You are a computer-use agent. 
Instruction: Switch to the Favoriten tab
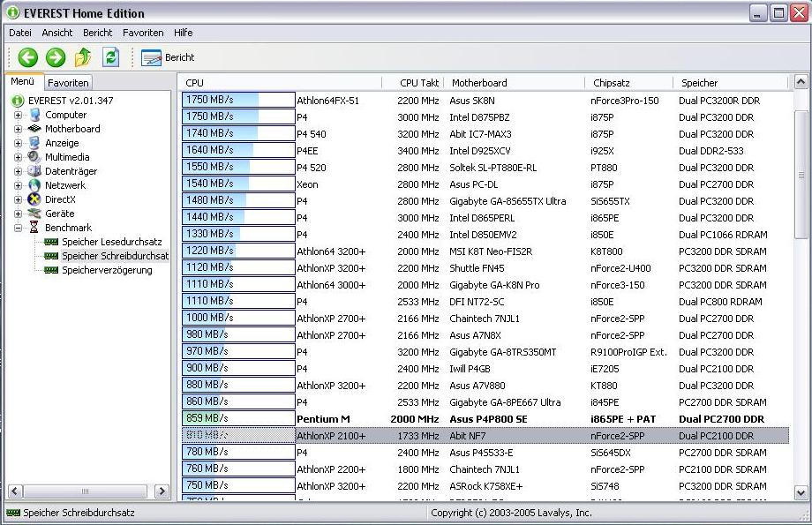[x=68, y=83]
